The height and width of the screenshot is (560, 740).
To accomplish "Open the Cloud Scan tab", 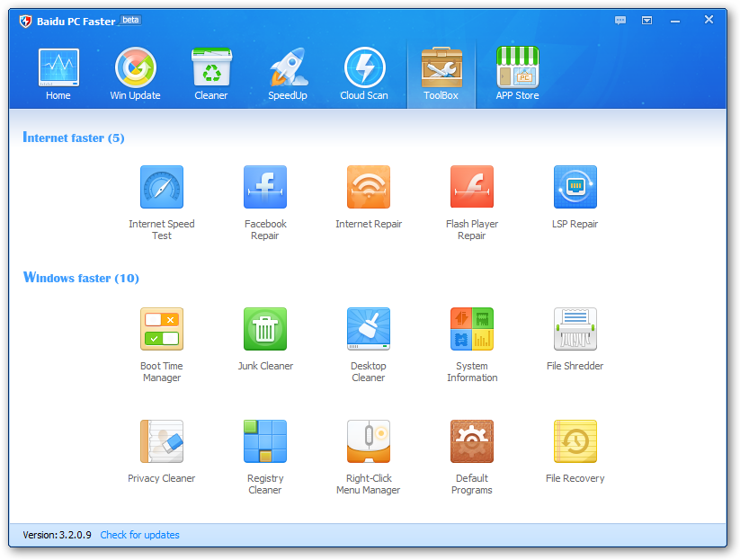I will 364,74.
